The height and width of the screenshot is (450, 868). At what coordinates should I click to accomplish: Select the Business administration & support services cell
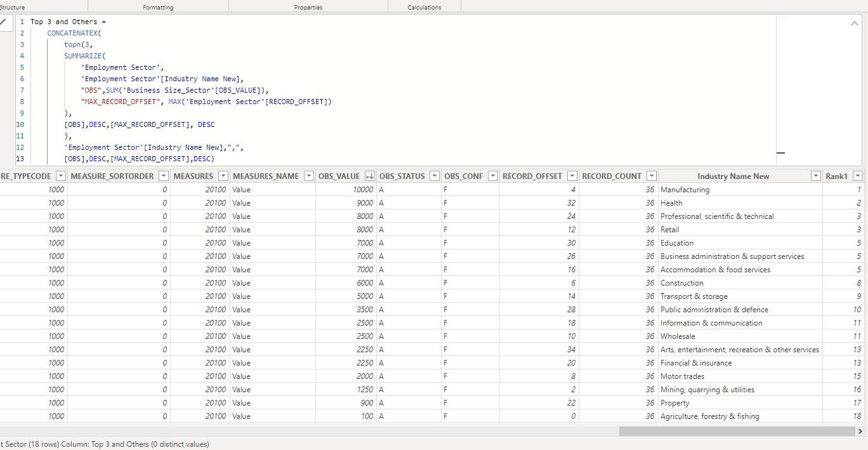pos(740,256)
